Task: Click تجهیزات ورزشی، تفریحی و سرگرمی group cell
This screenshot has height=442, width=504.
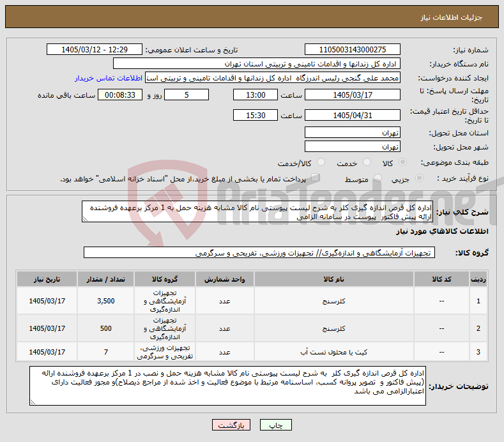Action: click(165, 352)
